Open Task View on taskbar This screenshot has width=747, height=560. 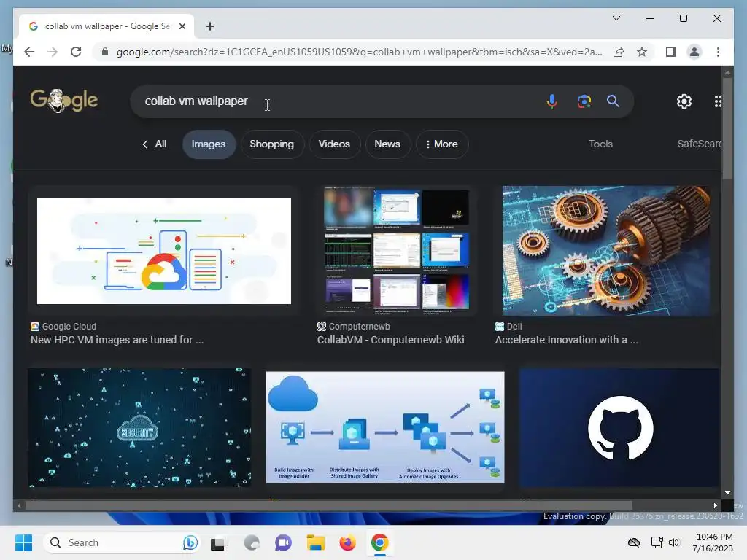point(217,542)
